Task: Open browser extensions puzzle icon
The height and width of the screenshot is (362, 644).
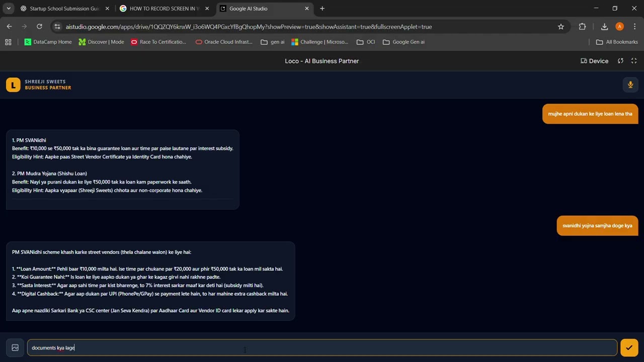Action: tap(582, 27)
